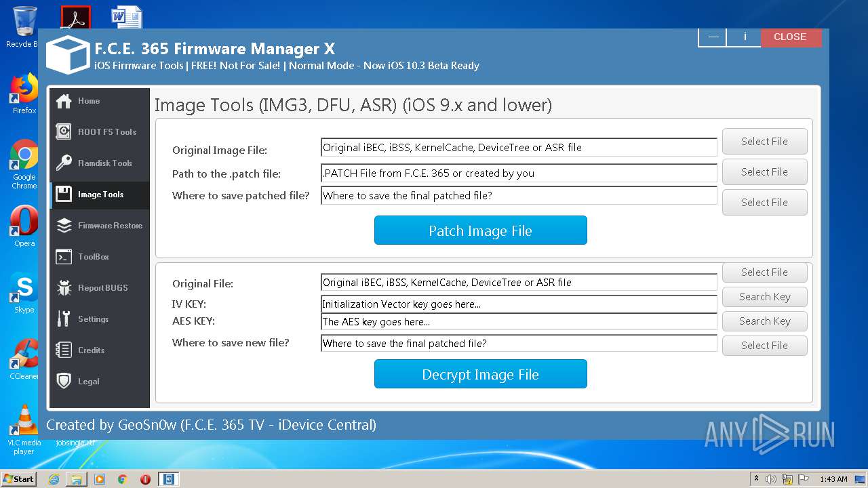Minimize the Firmware Manager window

pos(713,37)
